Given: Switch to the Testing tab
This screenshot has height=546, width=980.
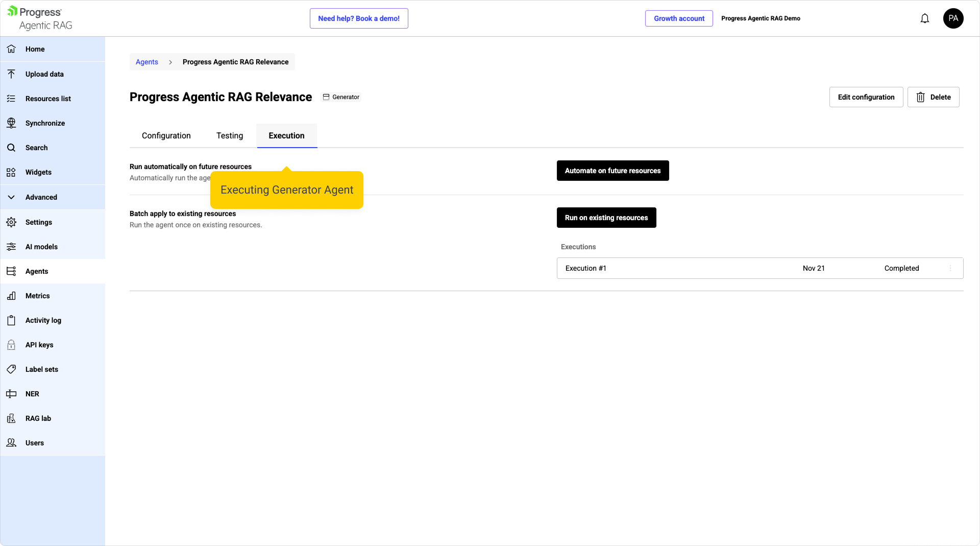Looking at the screenshot, I should pos(229,136).
